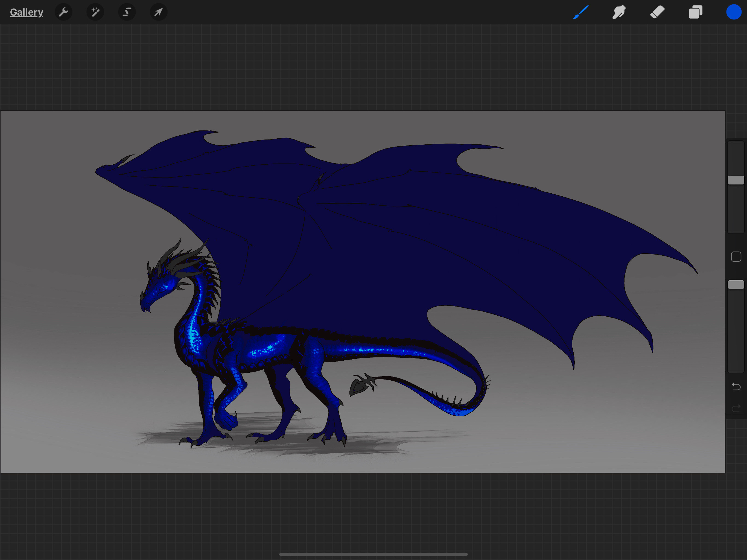The height and width of the screenshot is (560, 747).
Task: Select the Smudge tool
Action: [619, 12]
